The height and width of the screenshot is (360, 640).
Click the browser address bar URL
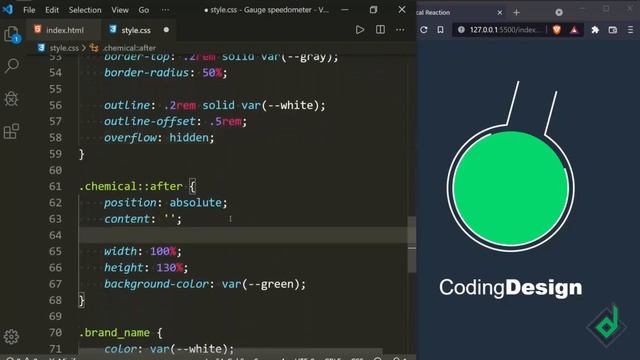pos(505,30)
